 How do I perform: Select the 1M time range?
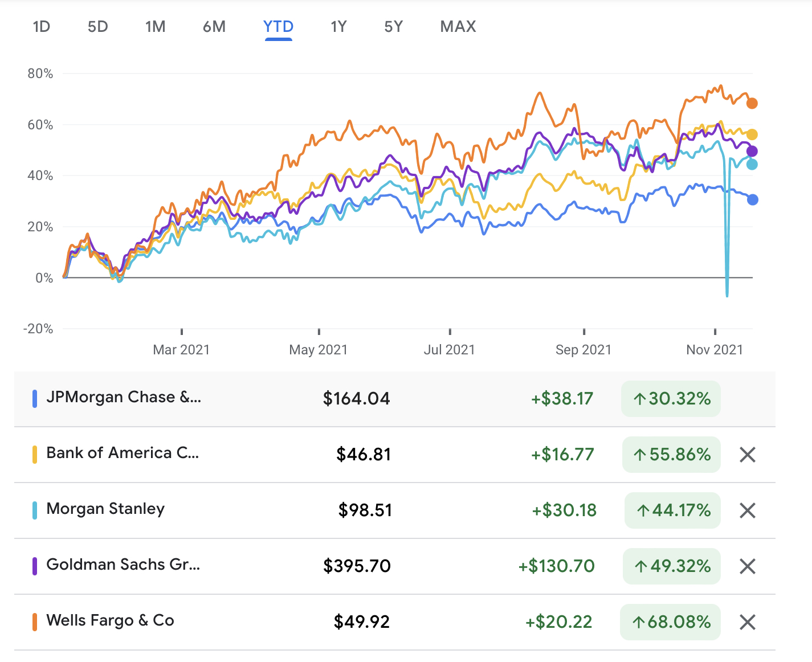(156, 27)
